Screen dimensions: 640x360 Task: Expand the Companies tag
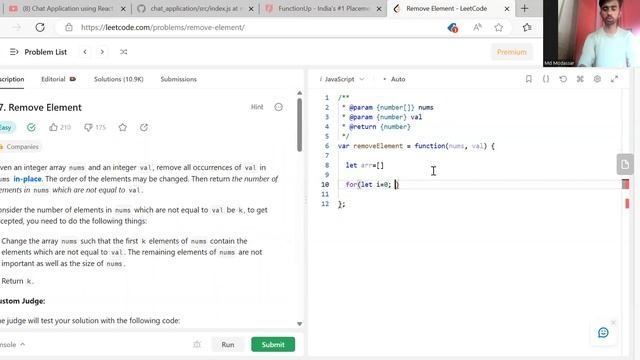[20, 147]
